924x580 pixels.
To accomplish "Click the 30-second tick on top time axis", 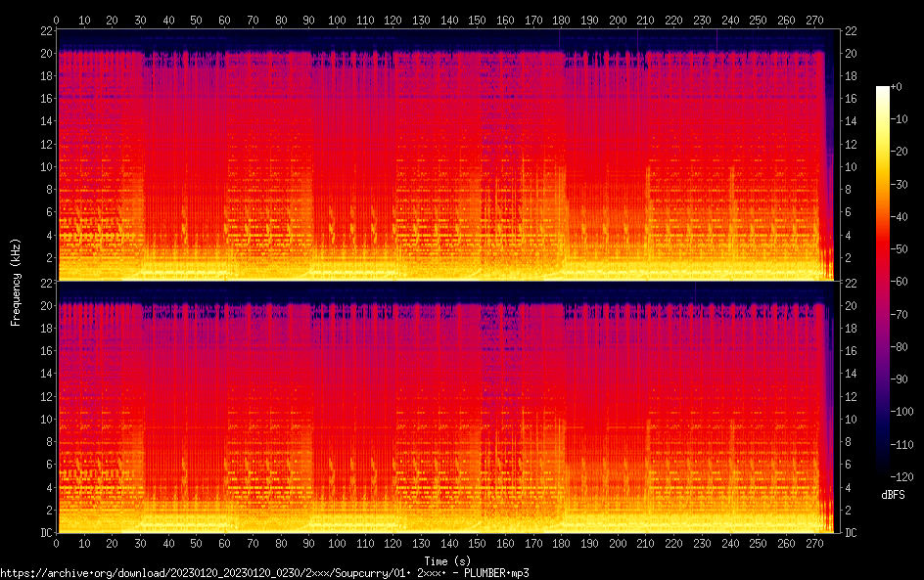I will [x=141, y=20].
